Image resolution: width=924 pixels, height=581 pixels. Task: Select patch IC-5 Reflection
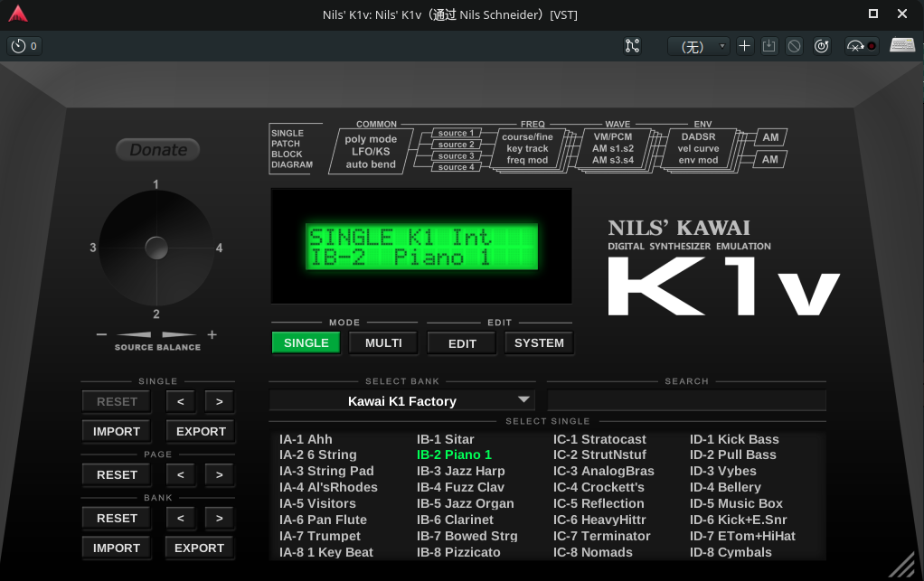tap(599, 503)
